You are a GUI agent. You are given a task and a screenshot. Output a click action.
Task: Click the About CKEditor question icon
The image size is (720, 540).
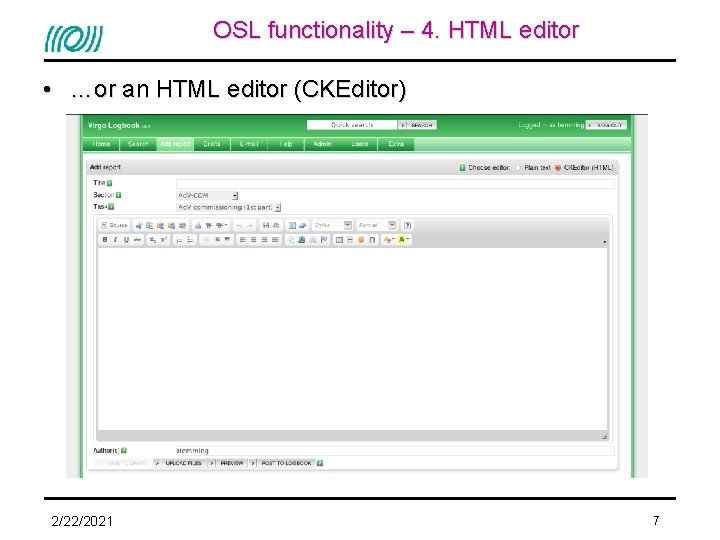pos(407,225)
